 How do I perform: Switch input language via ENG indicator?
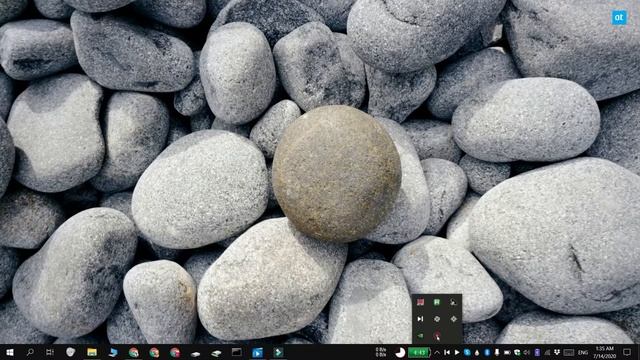tap(583, 352)
